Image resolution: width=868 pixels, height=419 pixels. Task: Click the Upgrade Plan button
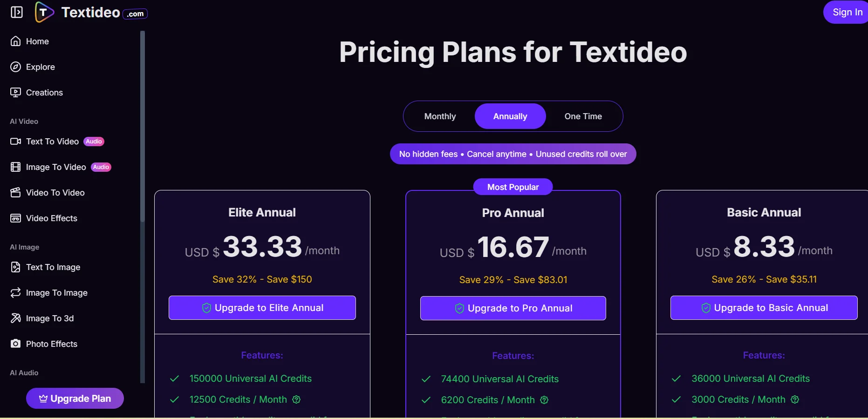75,399
